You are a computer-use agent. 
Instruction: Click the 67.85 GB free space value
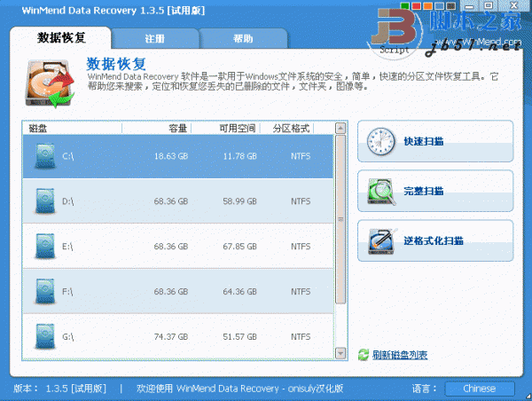240,247
